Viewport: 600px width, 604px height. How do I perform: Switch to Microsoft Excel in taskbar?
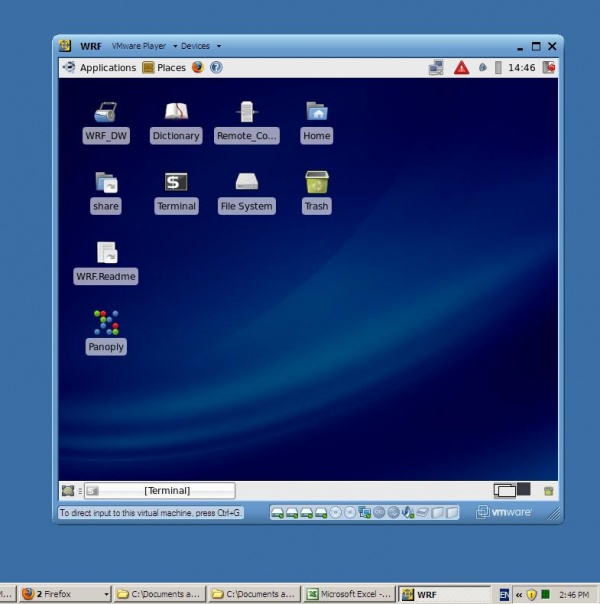(349, 594)
